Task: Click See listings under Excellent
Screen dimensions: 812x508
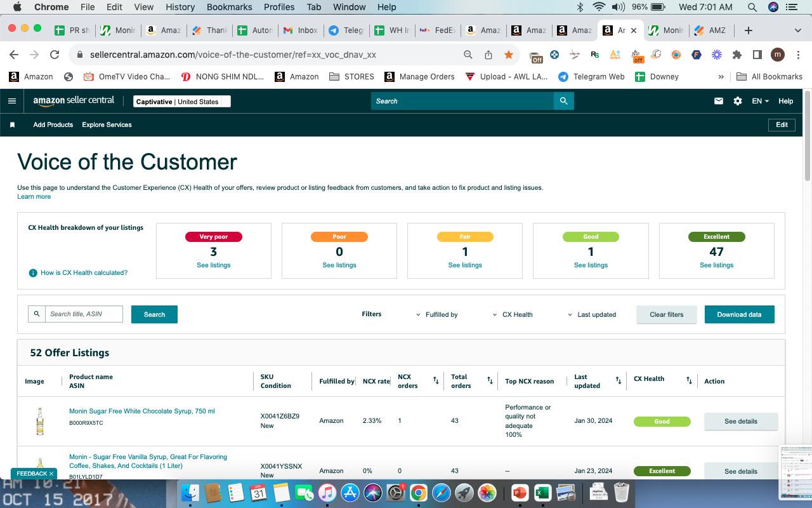Action: 717,265
